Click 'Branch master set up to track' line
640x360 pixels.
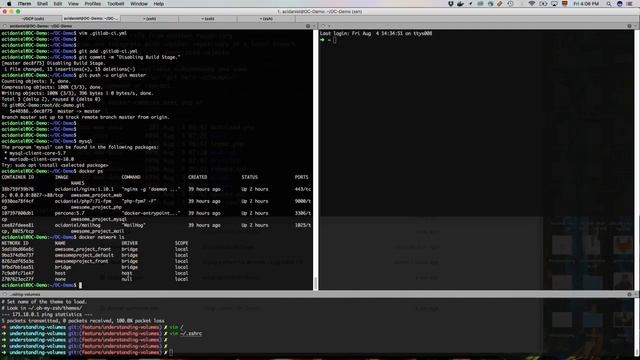(x=85, y=117)
